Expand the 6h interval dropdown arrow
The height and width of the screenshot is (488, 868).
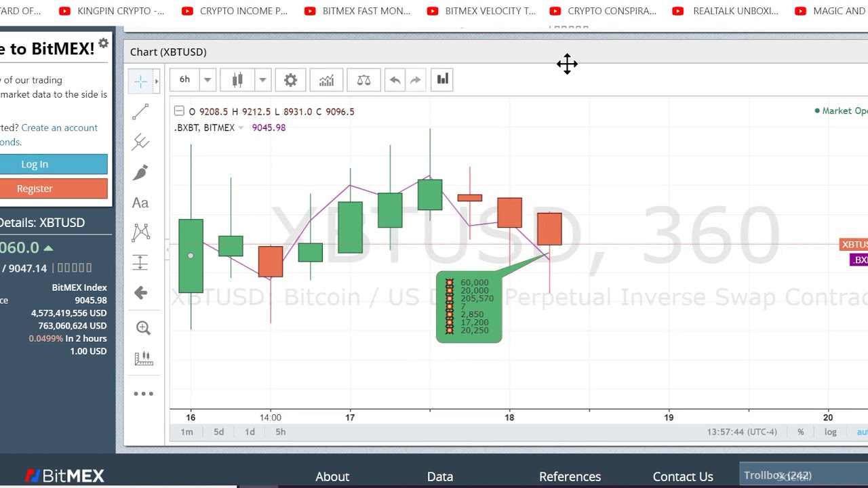208,80
